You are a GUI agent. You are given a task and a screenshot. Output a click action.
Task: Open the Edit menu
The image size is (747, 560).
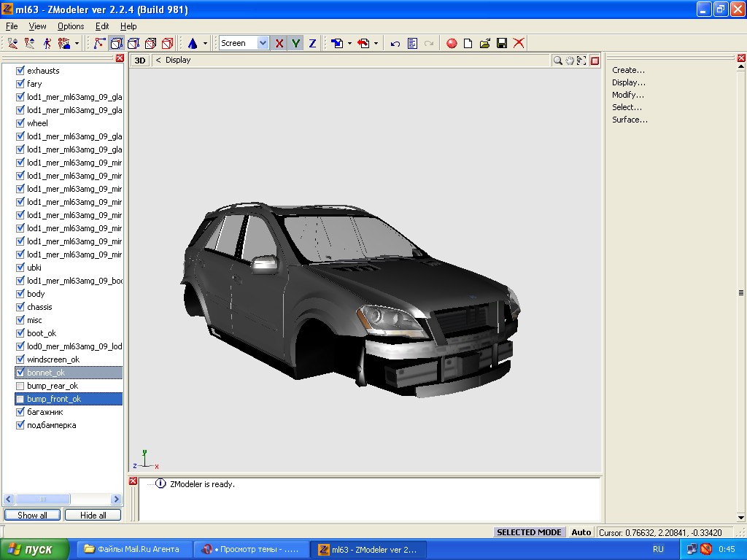[x=102, y=26]
